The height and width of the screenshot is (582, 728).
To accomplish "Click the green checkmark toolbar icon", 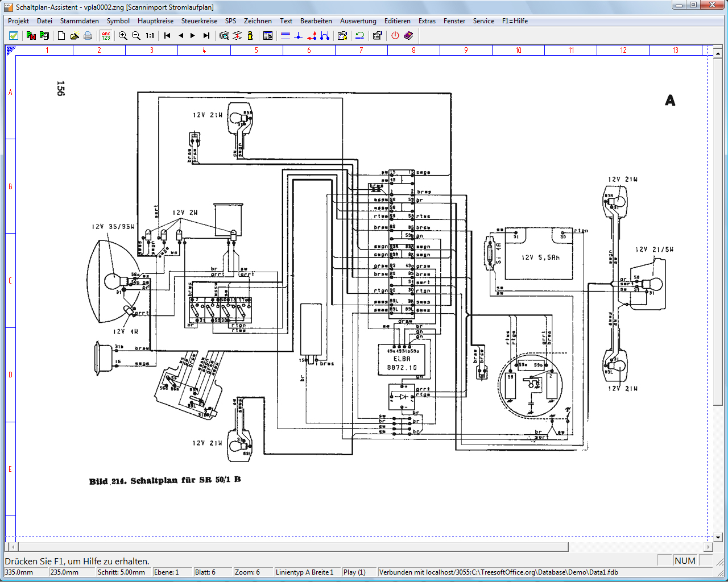I will pos(14,35).
